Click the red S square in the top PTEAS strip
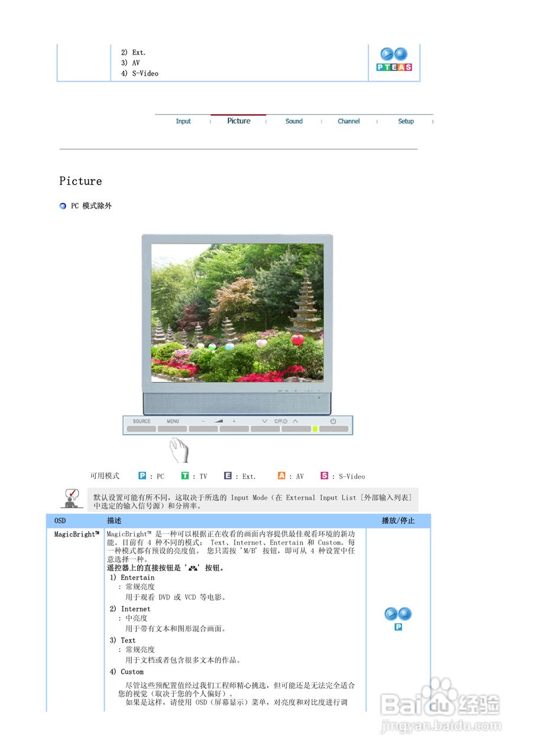The width and height of the screenshot is (535, 756). 408,67
